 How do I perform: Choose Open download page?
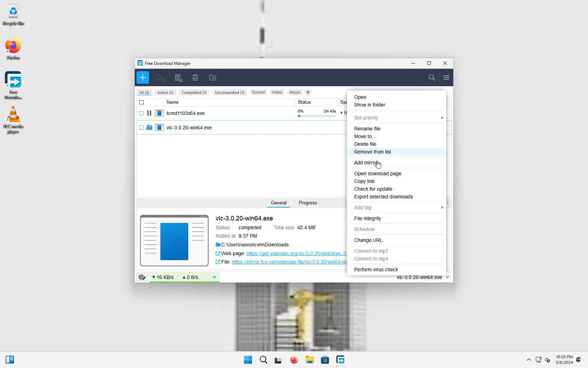(x=397, y=173)
